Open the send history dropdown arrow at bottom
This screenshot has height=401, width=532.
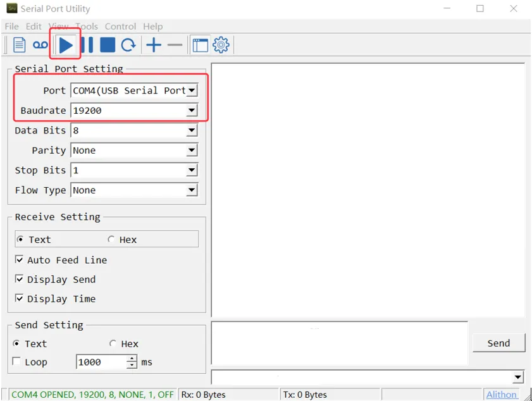coord(517,377)
